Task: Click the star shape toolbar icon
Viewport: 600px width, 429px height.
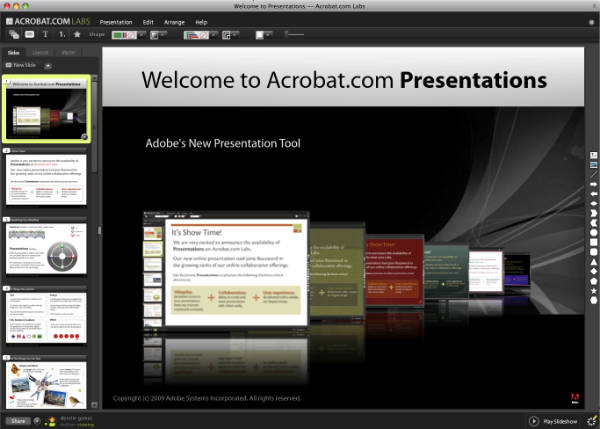Action: [77, 34]
